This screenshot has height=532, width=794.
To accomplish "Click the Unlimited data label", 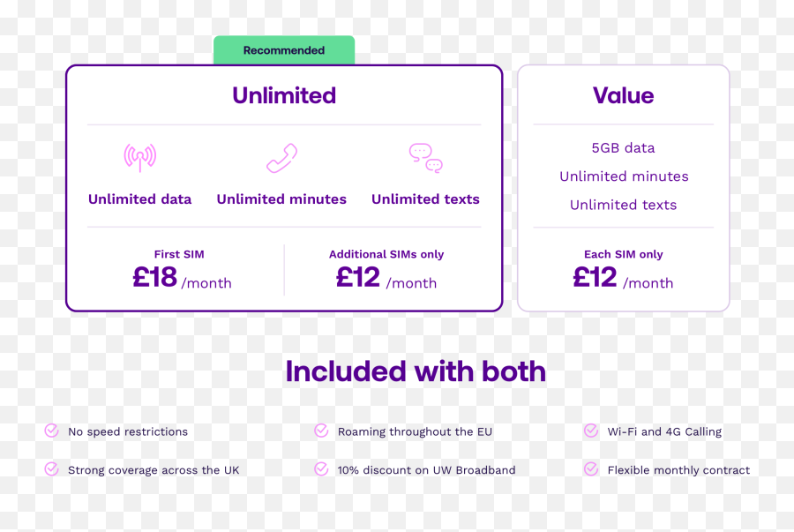I will 139,199.
